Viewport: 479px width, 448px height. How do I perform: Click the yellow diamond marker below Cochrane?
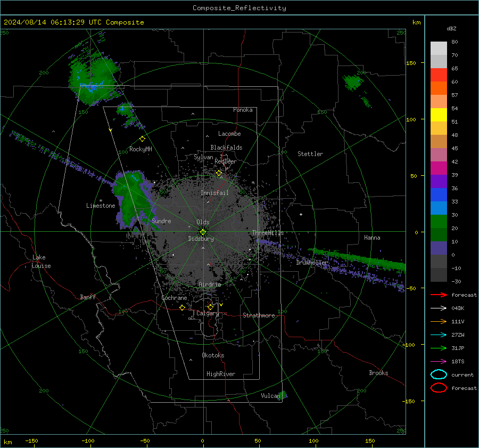(x=183, y=307)
